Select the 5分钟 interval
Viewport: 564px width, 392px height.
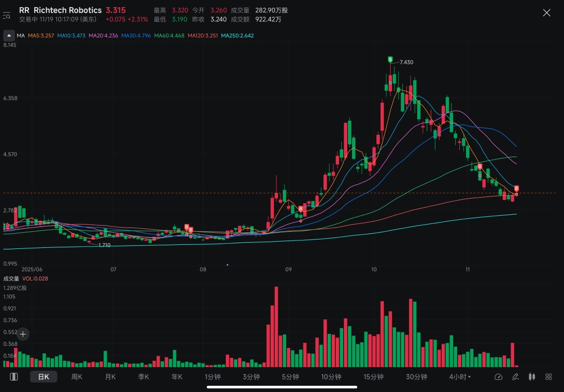pyautogui.click(x=290, y=376)
